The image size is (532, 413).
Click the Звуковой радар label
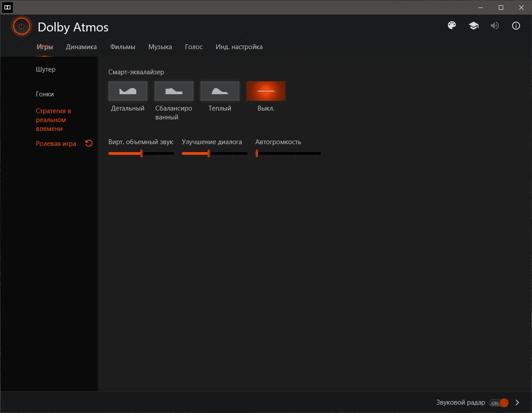coord(461,403)
